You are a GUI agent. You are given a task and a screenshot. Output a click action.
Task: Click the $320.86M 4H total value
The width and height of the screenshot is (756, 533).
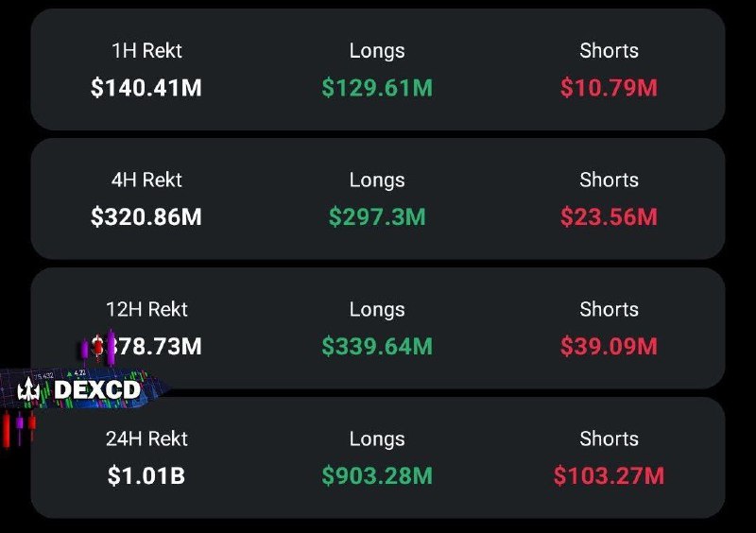tap(146, 217)
